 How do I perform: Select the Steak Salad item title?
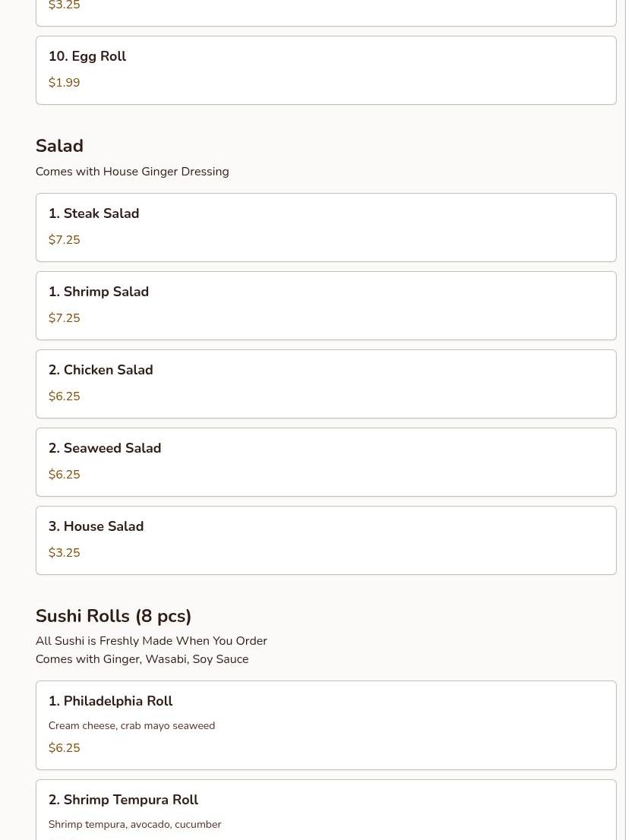click(x=93, y=213)
